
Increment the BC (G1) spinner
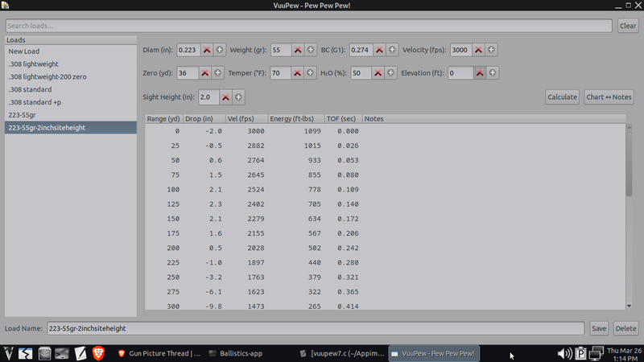coord(392,50)
